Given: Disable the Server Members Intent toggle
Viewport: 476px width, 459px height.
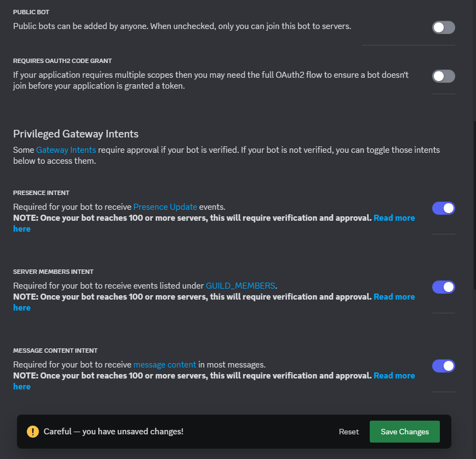Looking at the screenshot, I should point(444,287).
